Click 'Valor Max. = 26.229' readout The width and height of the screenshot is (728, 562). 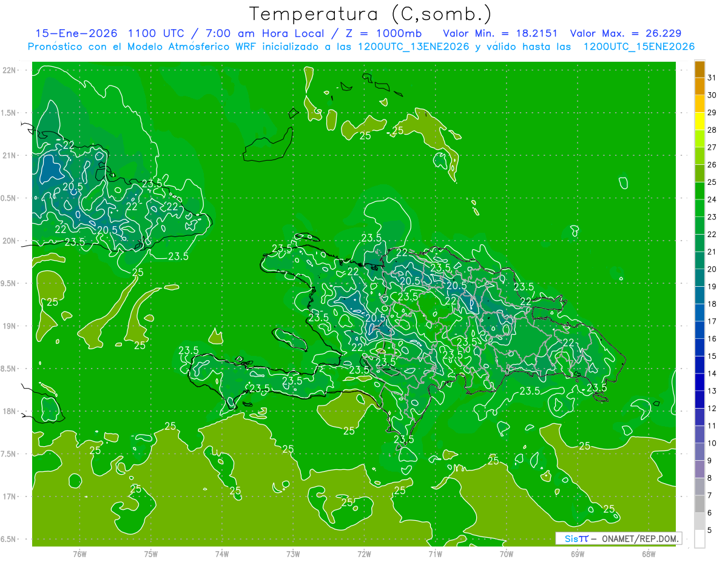[626, 33]
